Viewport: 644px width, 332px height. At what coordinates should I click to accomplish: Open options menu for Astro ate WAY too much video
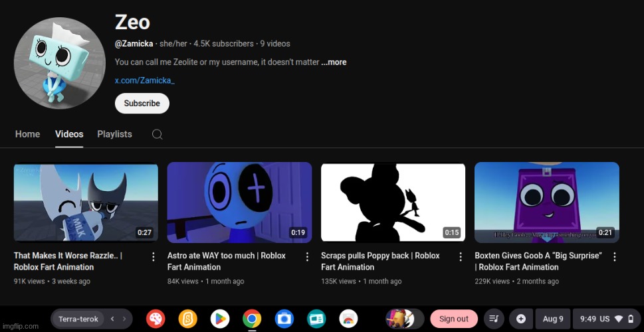point(307,257)
